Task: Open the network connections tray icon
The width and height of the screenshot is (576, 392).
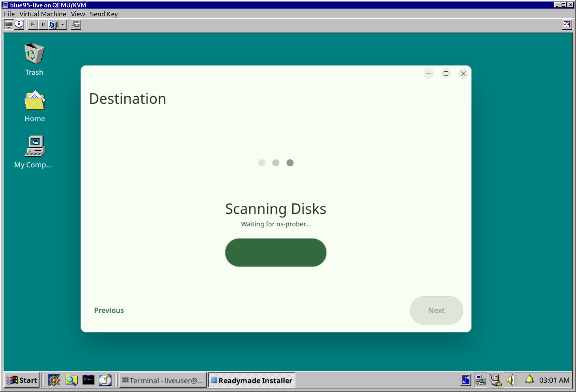Action: tap(481, 380)
